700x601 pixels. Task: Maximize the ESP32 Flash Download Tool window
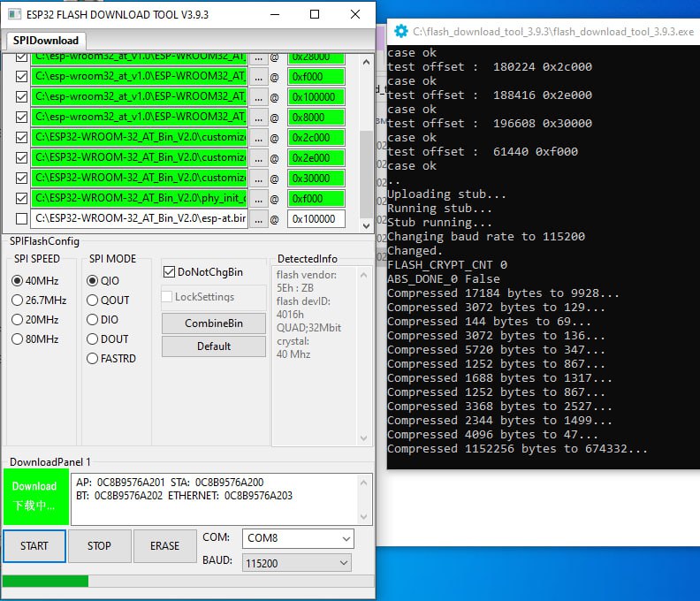coord(315,14)
